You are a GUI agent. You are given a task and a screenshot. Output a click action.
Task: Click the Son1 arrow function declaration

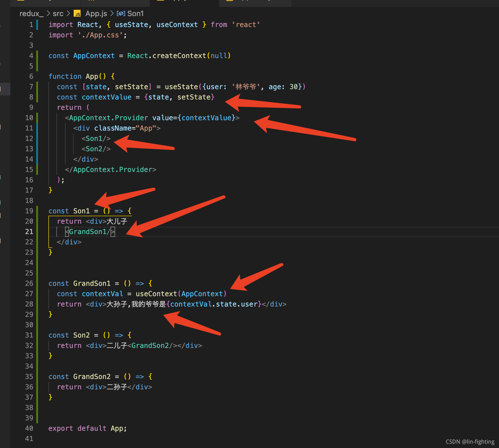[81, 211]
